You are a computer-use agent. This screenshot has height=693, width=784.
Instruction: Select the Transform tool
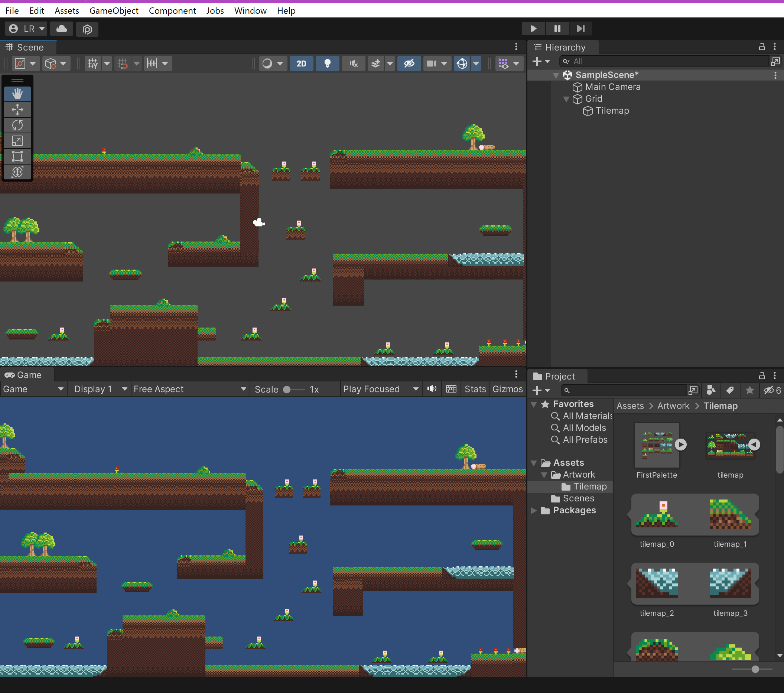[x=17, y=172]
